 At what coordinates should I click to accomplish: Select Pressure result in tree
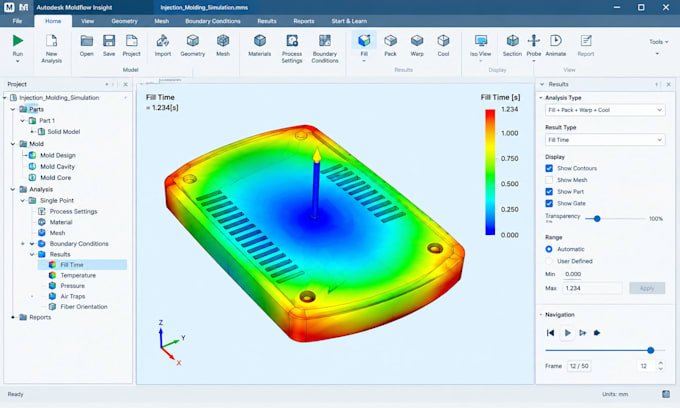click(72, 286)
